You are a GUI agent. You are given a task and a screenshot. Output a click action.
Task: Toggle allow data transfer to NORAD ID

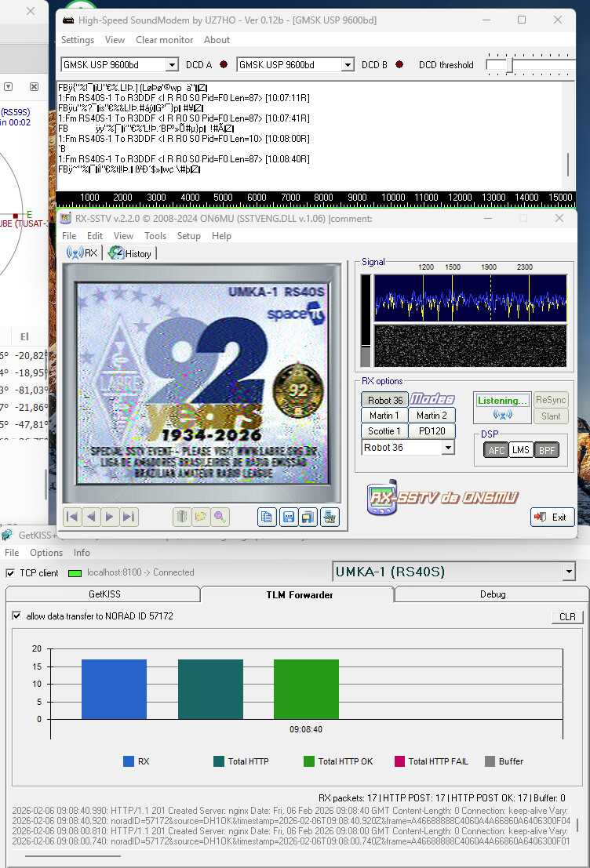click(x=17, y=616)
